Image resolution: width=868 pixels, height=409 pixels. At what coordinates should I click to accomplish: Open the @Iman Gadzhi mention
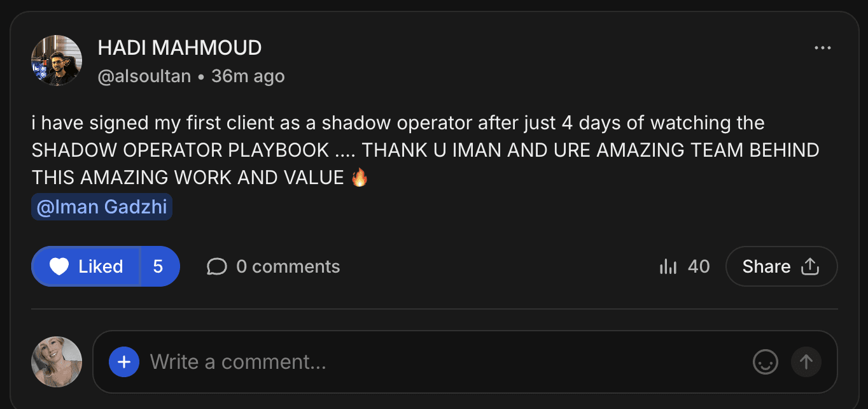[x=102, y=208]
